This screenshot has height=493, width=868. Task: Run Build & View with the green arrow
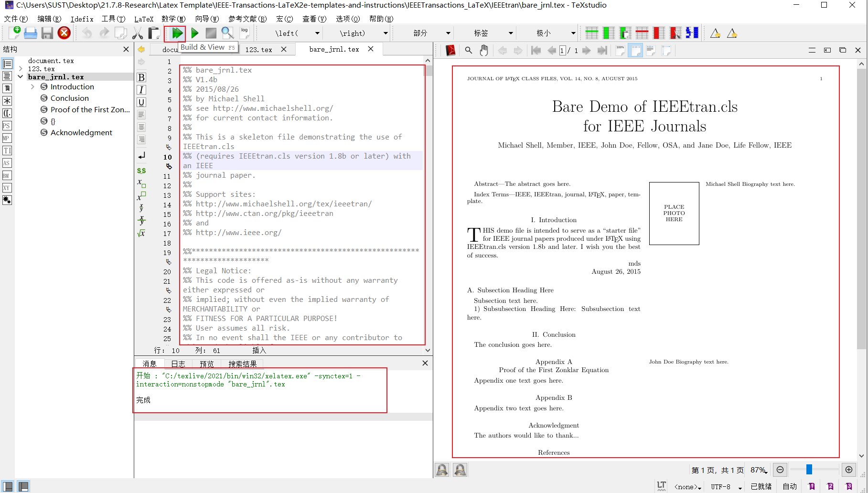175,33
